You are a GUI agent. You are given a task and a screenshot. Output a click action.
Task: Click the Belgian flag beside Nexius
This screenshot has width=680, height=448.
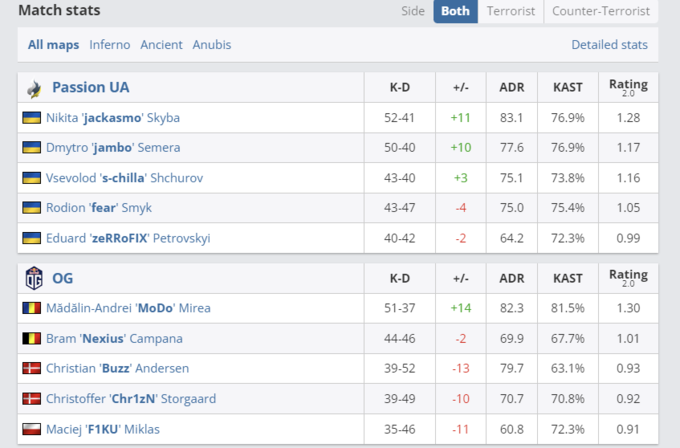pos(32,338)
